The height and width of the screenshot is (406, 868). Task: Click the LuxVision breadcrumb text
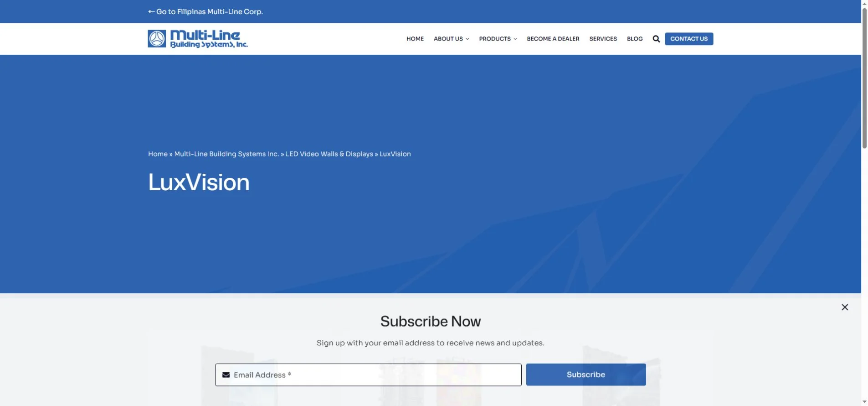coord(395,154)
